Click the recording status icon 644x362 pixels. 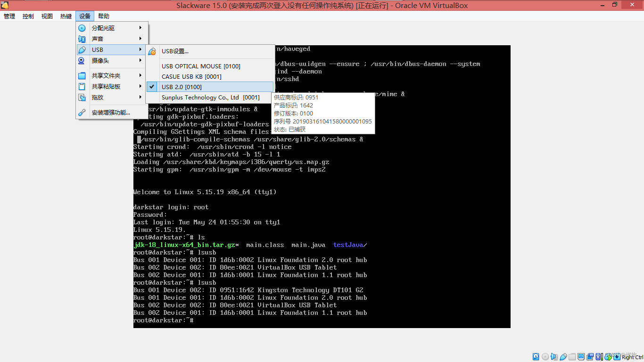pos(590,356)
